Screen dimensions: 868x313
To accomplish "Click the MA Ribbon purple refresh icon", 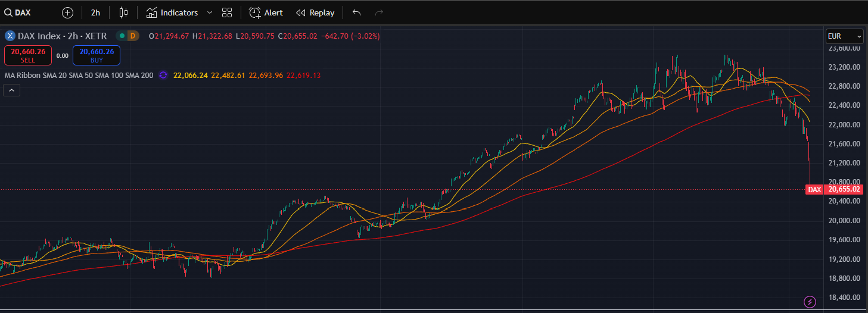I will click(x=163, y=76).
